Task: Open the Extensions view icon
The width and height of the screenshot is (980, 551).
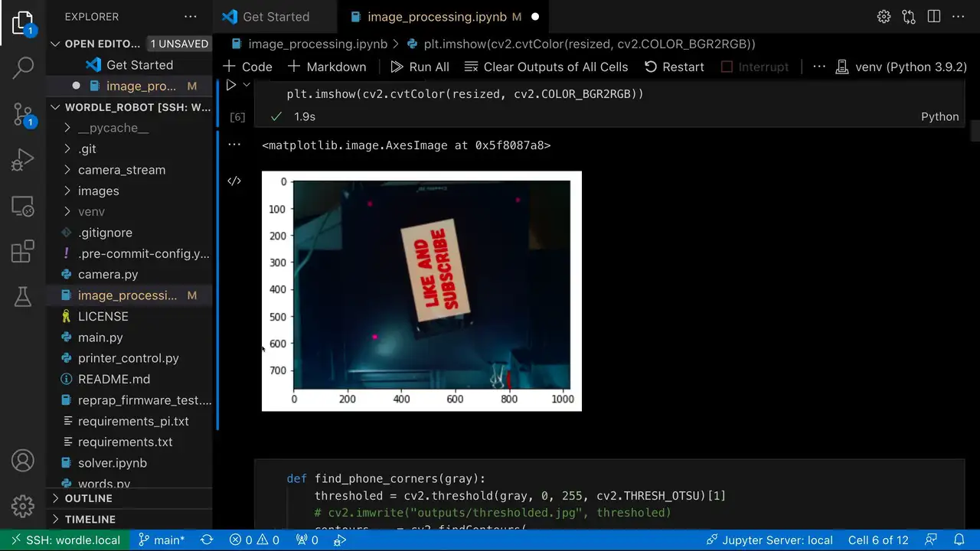Action: (22, 250)
